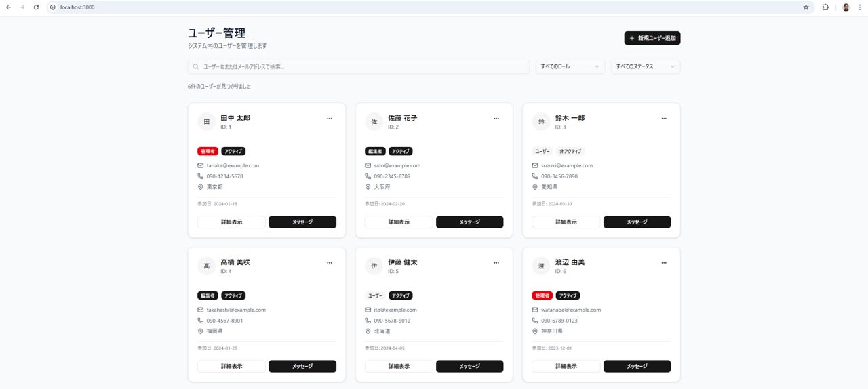Image resolution: width=868 pixels, height=389 pixels.
Task: Click the mail icon beside takahashi@example.com
Action: point(201,310)
